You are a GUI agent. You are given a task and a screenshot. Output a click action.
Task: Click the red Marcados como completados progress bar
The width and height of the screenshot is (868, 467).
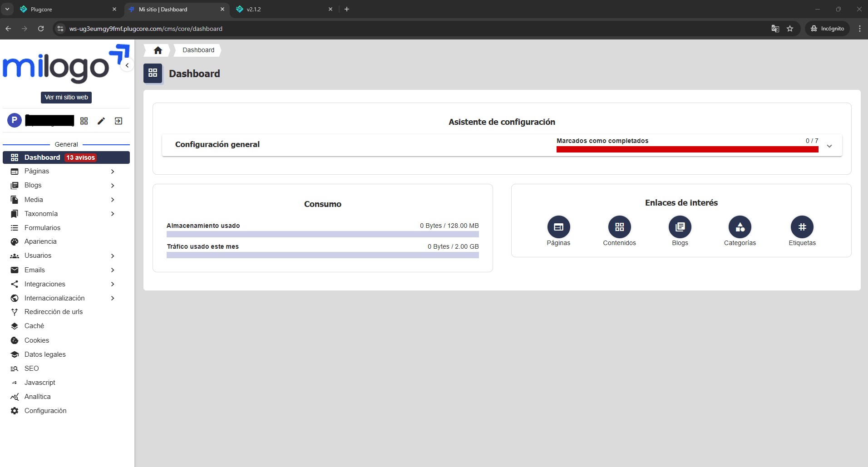pyautogui.click(x=687, y=149)
